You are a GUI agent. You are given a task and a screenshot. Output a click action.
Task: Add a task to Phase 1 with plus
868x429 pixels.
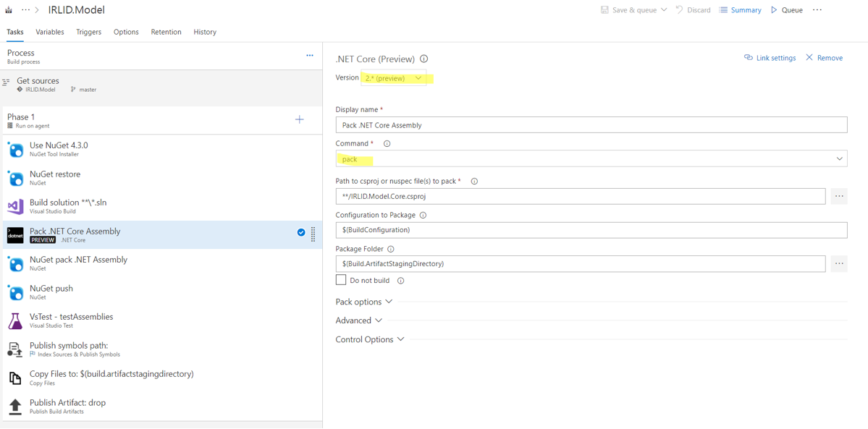[x=300, y=119]
